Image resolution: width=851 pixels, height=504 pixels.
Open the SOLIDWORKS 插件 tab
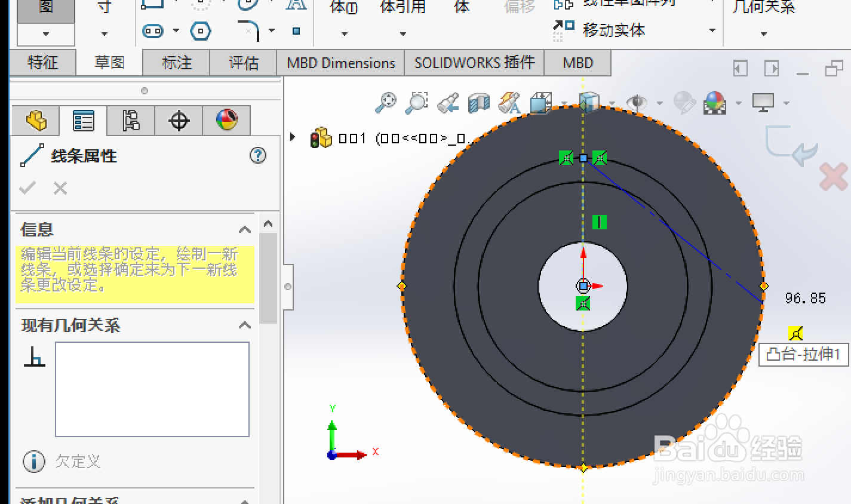474,62
